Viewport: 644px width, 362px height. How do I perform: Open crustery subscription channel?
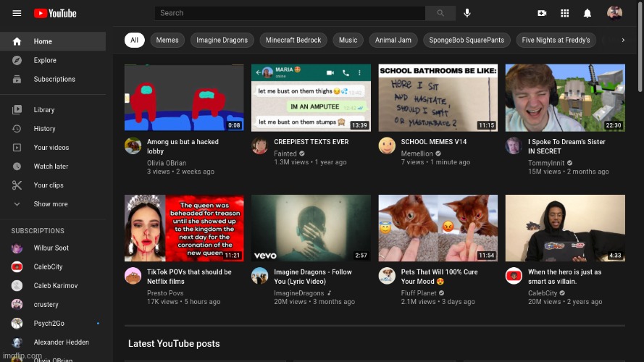click(x=53, y=305)
